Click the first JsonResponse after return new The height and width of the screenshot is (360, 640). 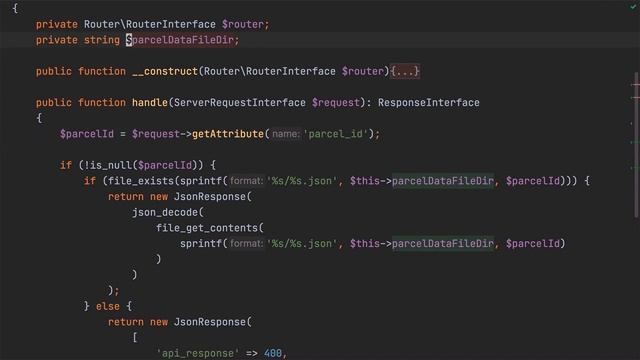pyautogui.click(x=210, y=197)
